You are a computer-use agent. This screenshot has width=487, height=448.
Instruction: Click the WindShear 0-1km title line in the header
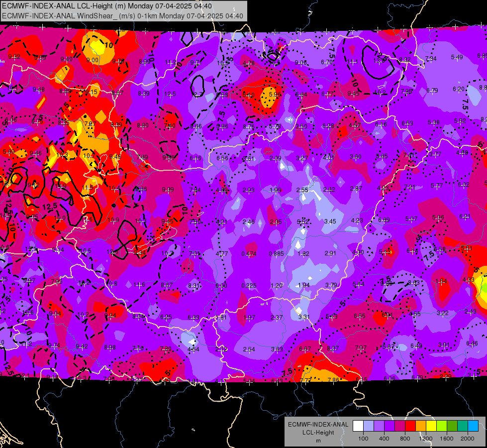click(122, 16)
